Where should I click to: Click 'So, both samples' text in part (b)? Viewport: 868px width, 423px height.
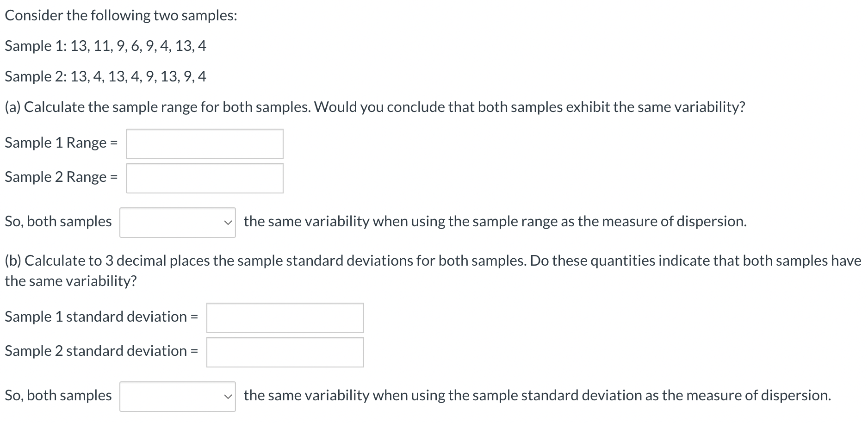pos(58,395)
